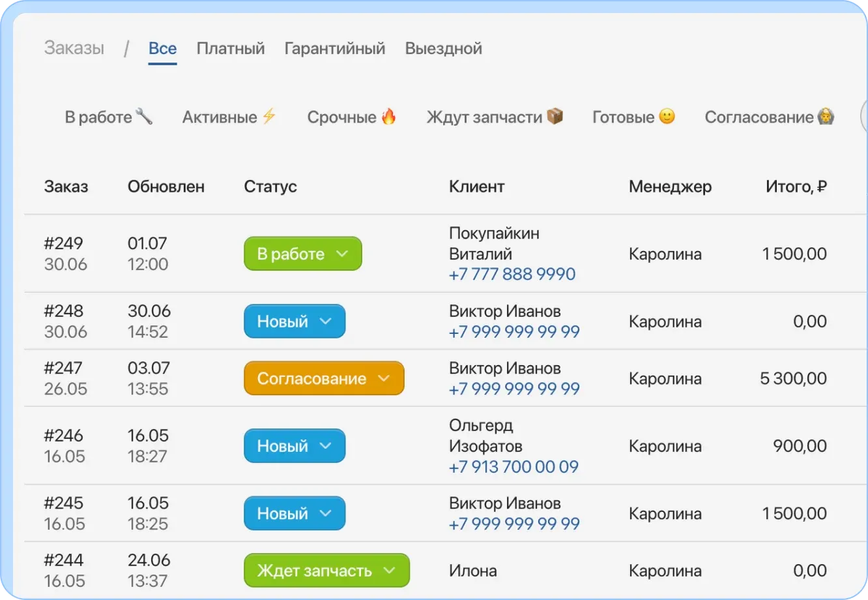
Task: Click phone link +7 913 700 00 09
Action: coord(512,467)
